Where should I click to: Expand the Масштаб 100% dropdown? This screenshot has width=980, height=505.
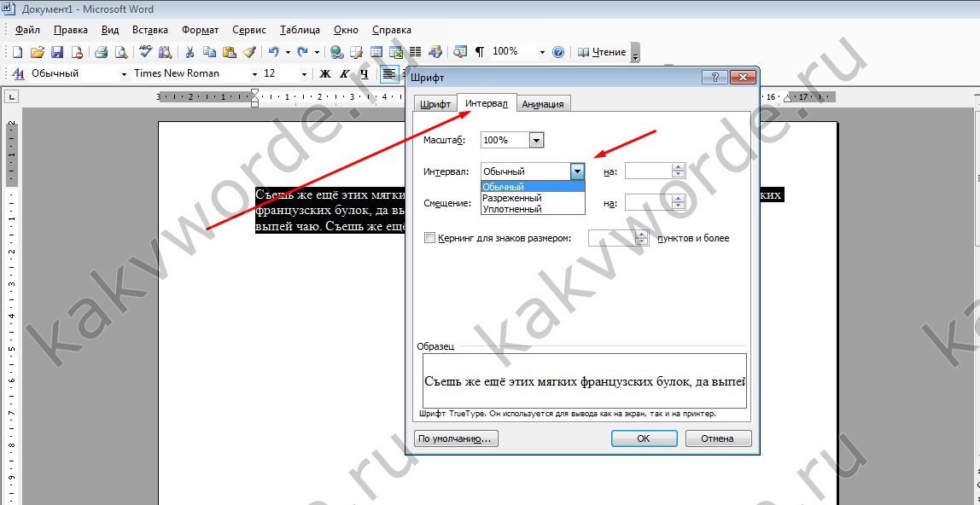[536, 140]
